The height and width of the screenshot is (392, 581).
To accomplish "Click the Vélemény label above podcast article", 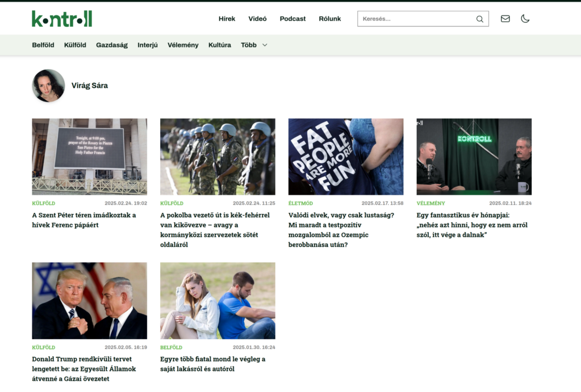I will click(x=430, y=203).
